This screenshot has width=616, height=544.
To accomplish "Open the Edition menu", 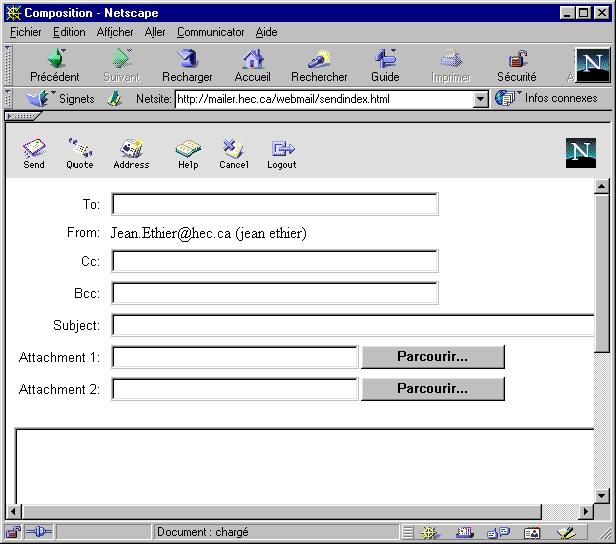I will click(69, 32).
